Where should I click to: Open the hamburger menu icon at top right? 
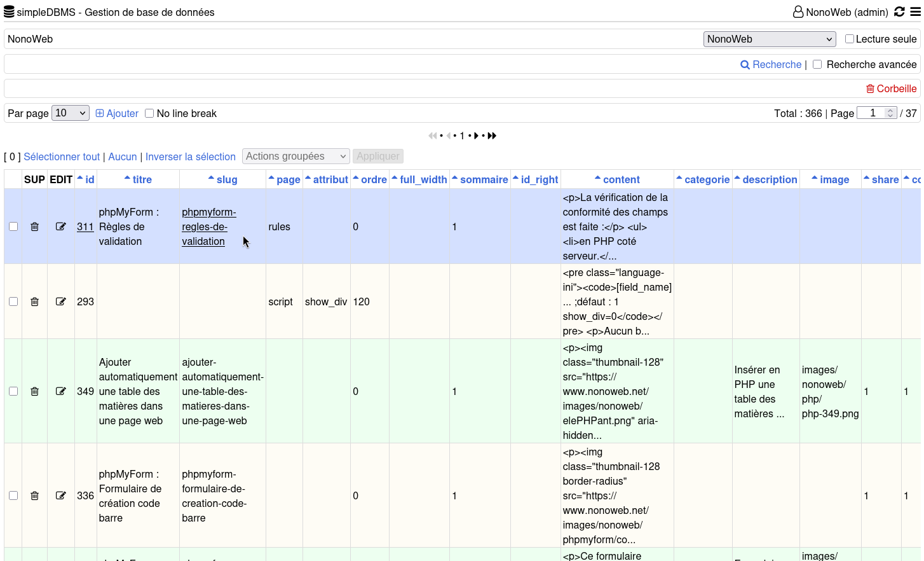coord(915,11)
